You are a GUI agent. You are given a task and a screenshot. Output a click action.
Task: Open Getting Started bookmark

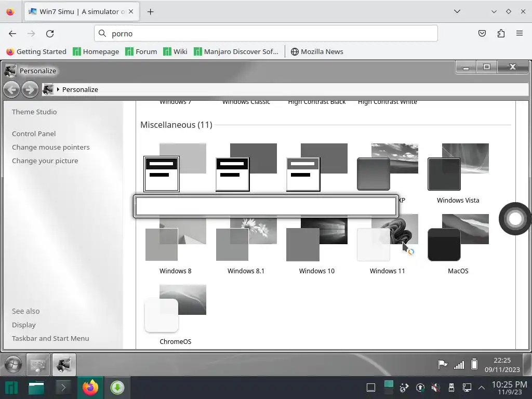(36, 51)
